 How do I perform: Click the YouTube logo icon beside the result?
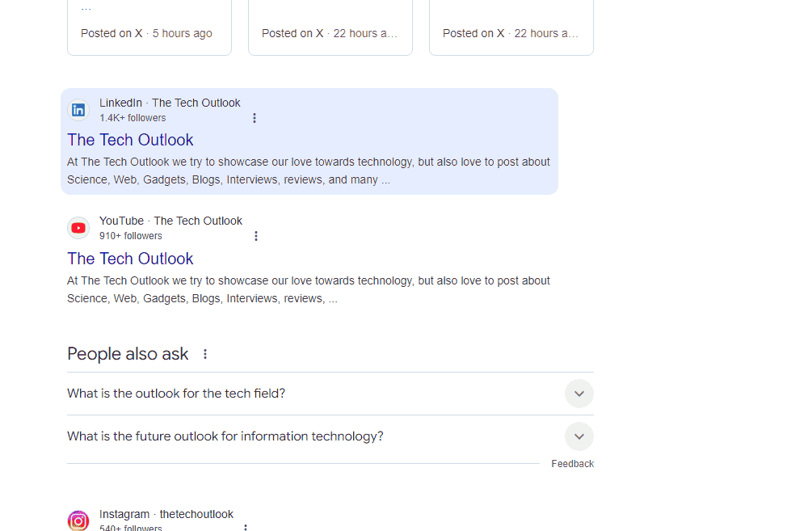(78, 228)
